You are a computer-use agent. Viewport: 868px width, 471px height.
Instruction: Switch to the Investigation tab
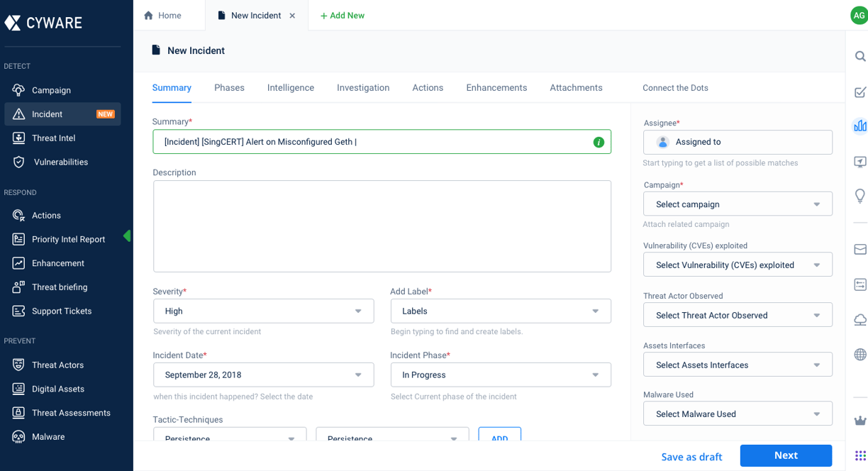363,88
